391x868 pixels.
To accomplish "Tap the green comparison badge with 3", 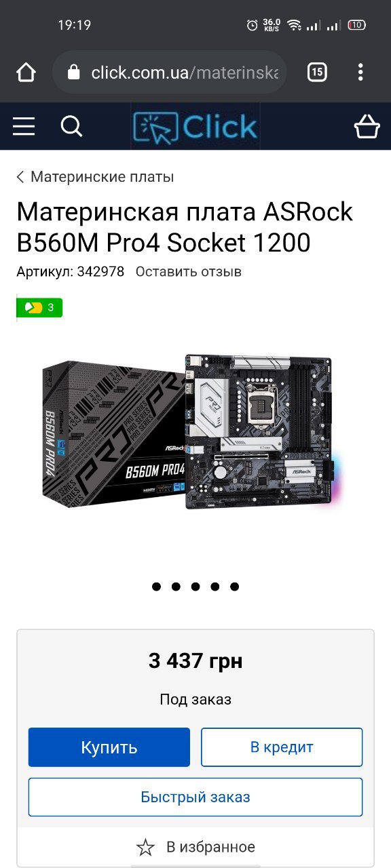I will [40, 308].
